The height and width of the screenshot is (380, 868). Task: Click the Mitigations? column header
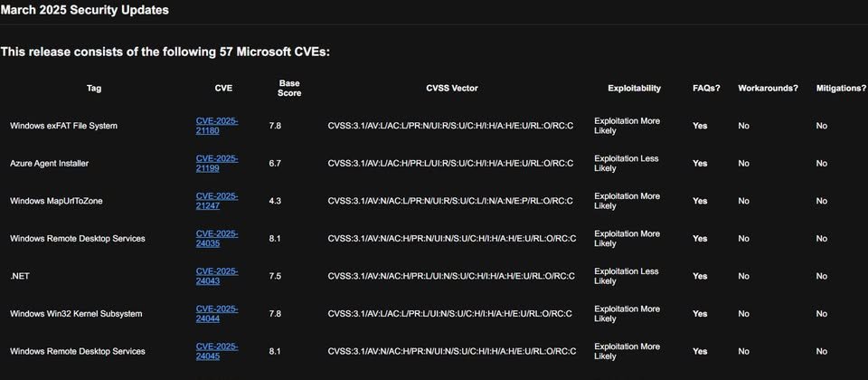pos(841,88)
